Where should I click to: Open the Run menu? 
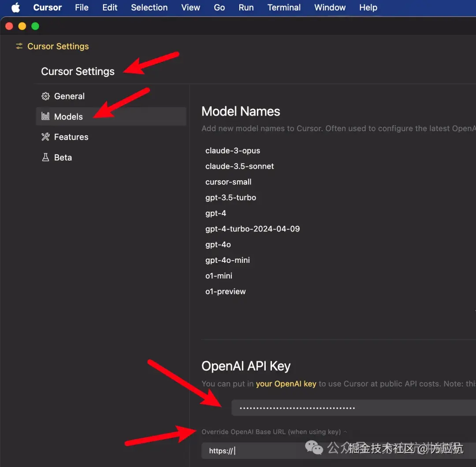(x=246, y=7)
